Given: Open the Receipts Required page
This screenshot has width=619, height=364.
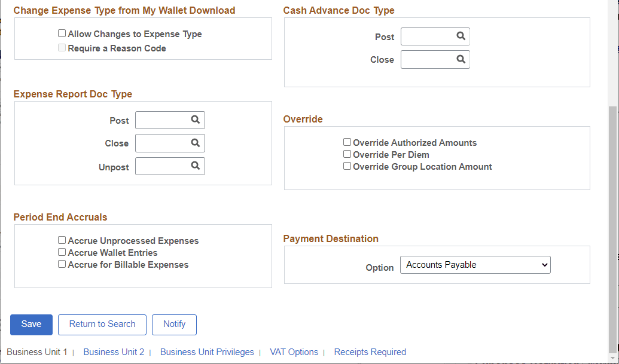Looking at the screenshot, I should [x=370, y=351].
